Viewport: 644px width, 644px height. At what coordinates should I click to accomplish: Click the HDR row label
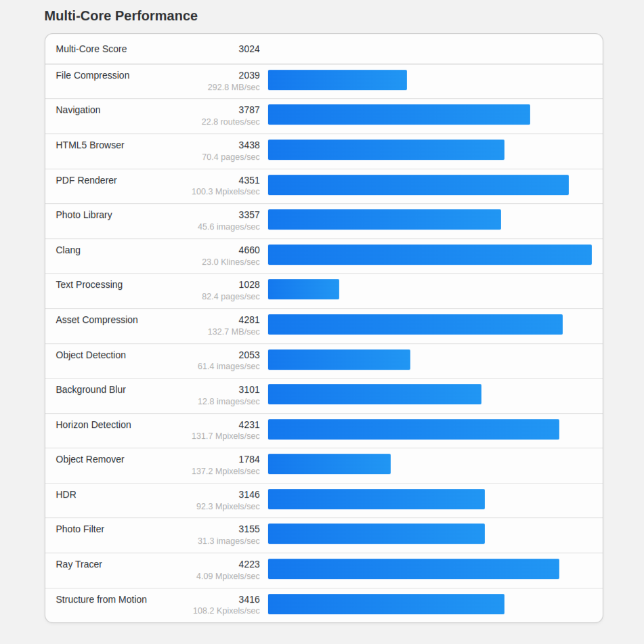(x=66, y=494)
